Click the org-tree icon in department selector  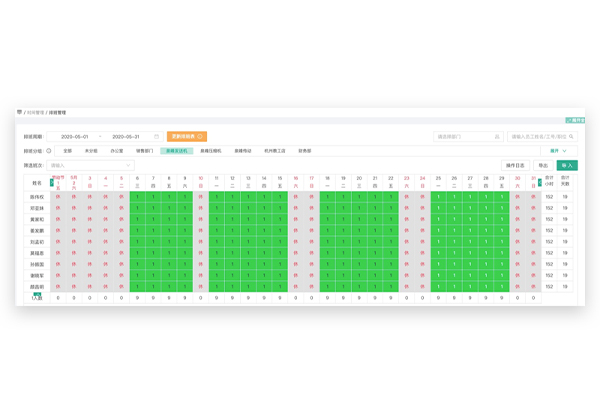click(x=497, y=137)
